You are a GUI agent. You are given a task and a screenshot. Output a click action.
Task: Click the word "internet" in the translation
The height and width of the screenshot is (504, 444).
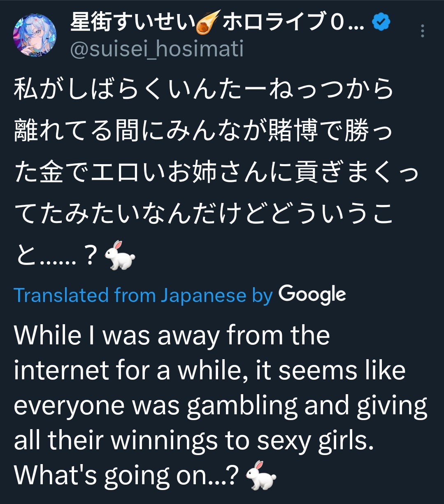coord(61,370)
